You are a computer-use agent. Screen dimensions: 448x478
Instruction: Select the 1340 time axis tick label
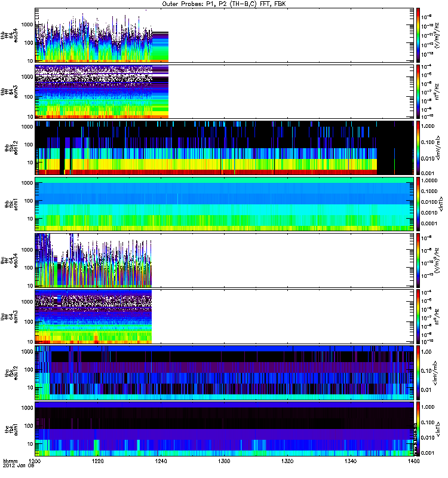[x=350, y=462]
